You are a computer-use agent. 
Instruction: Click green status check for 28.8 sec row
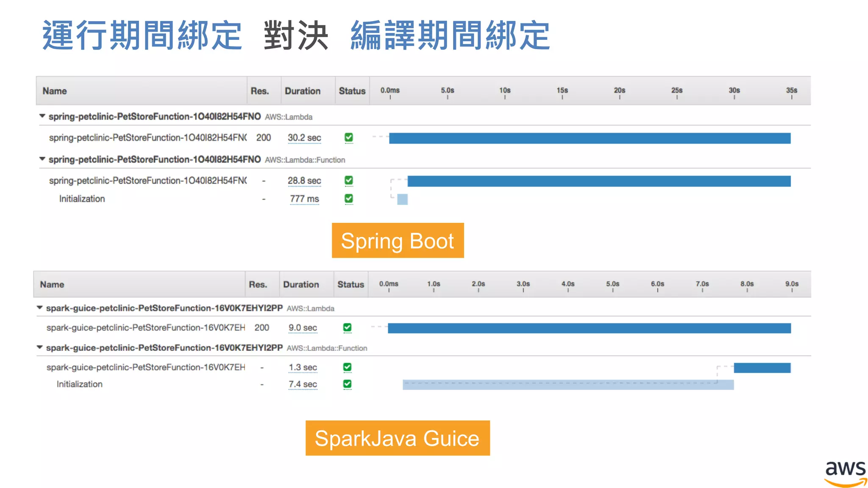point(349,180)
